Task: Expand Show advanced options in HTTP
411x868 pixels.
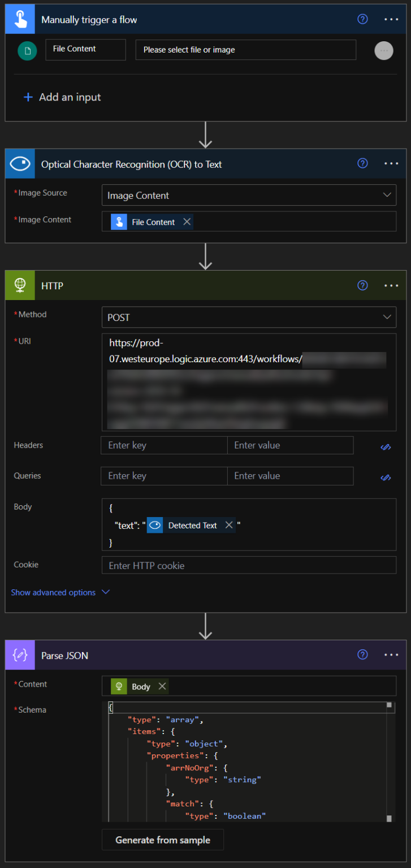Action: [x=60, y=592]
